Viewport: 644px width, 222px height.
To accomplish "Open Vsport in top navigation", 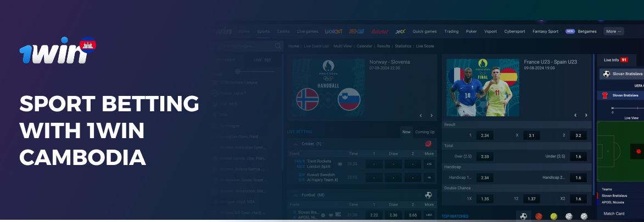I will (490, 32).
